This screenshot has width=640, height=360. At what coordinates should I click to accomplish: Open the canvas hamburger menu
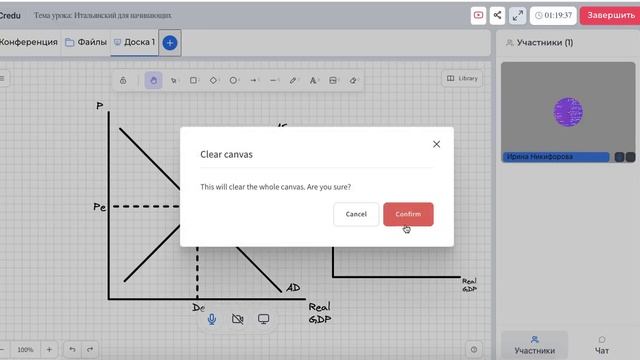(x=2, y=78)
